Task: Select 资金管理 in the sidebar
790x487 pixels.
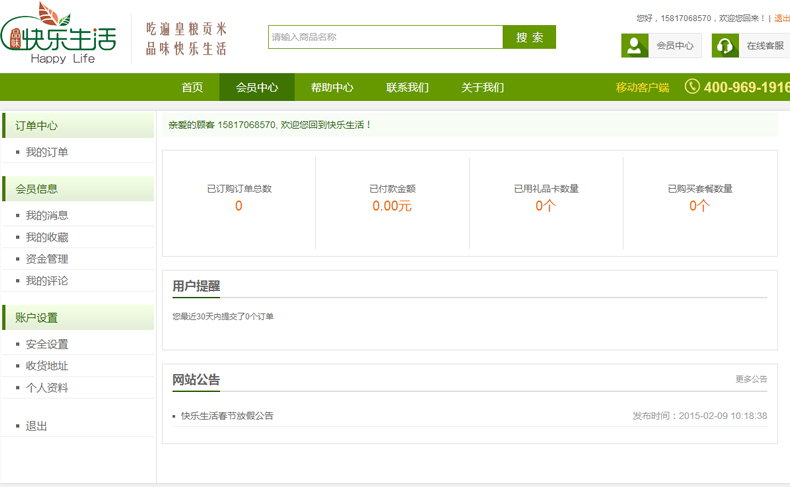Action: tap(47, 259)
